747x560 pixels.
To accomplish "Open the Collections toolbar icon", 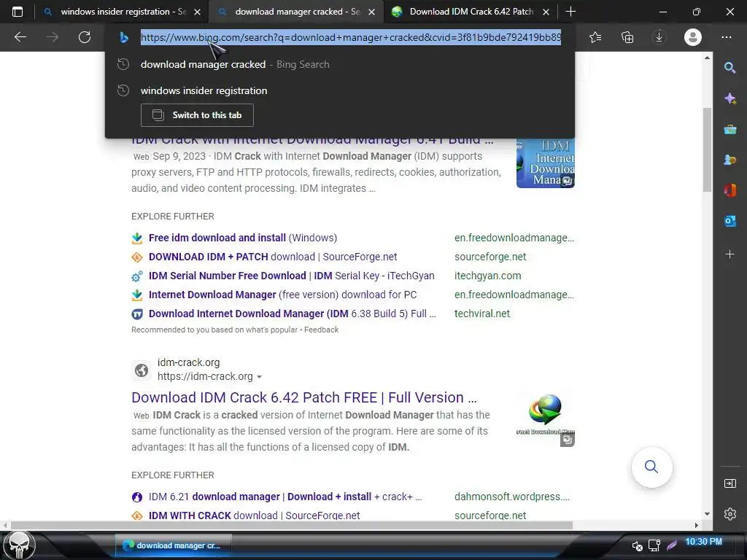I will click(x=627, y=37).
